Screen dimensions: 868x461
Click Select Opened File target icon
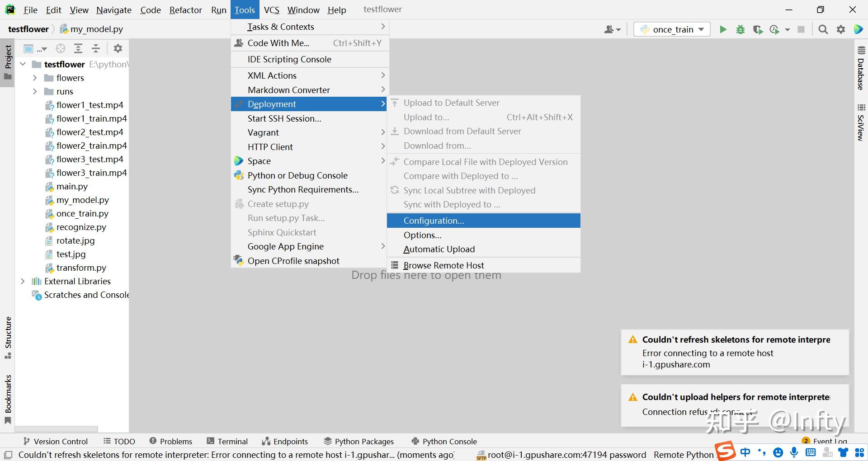pos(61,48)
